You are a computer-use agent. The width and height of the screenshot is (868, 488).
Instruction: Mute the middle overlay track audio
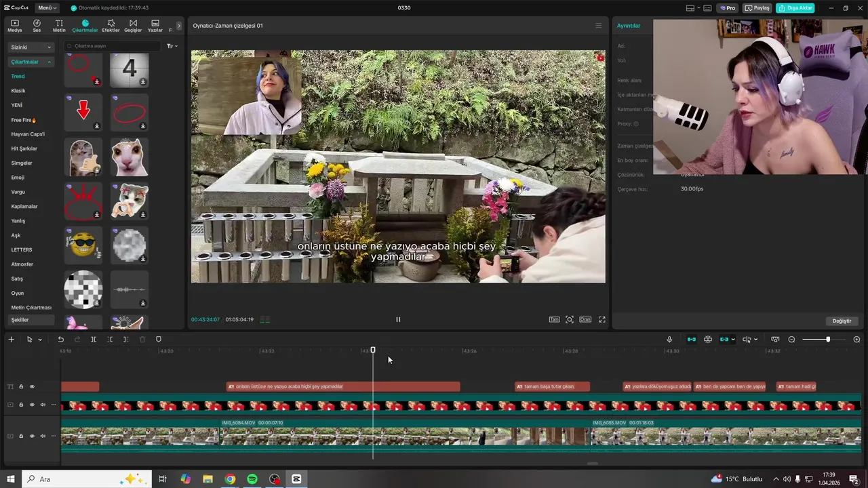[x=43, y=405]
